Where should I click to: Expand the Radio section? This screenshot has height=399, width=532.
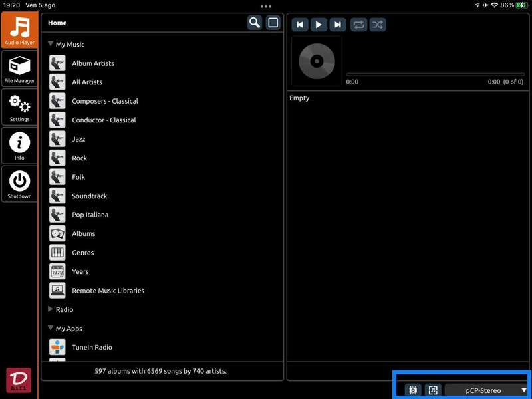[x=51, y=309]
